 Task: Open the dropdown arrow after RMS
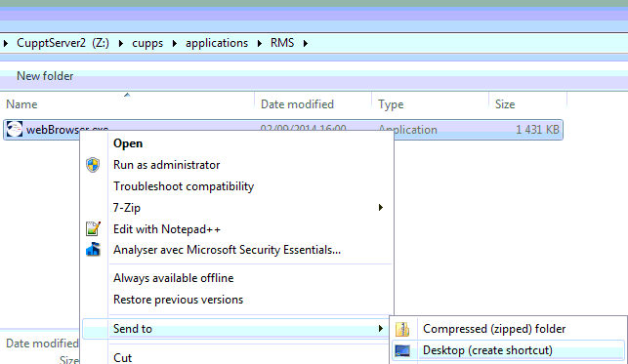pos(305,43)
